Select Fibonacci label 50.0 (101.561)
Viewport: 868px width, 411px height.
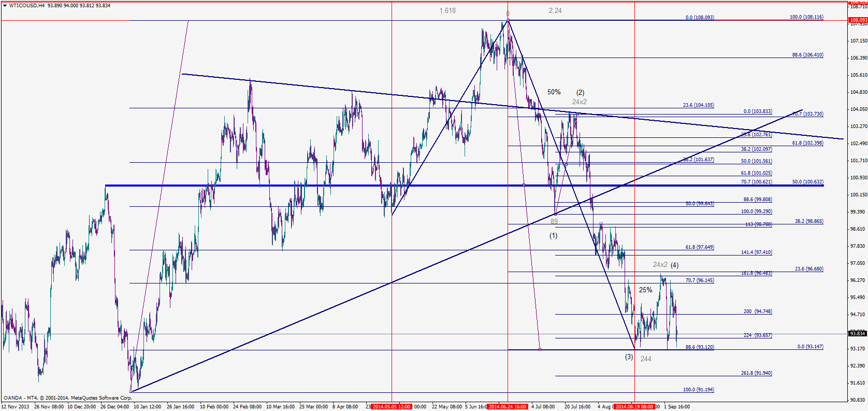(x=756, y=161)
